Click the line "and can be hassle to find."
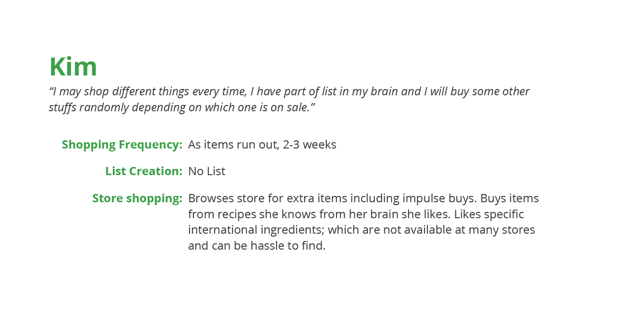644x329 pixels. [257, 246]
